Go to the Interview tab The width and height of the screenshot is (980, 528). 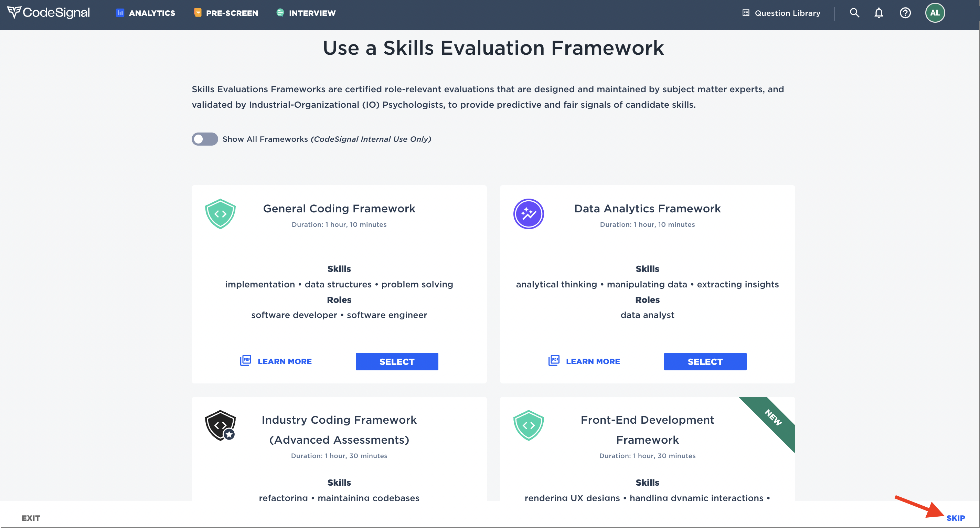pyautogui.click(x=306, y=13)
